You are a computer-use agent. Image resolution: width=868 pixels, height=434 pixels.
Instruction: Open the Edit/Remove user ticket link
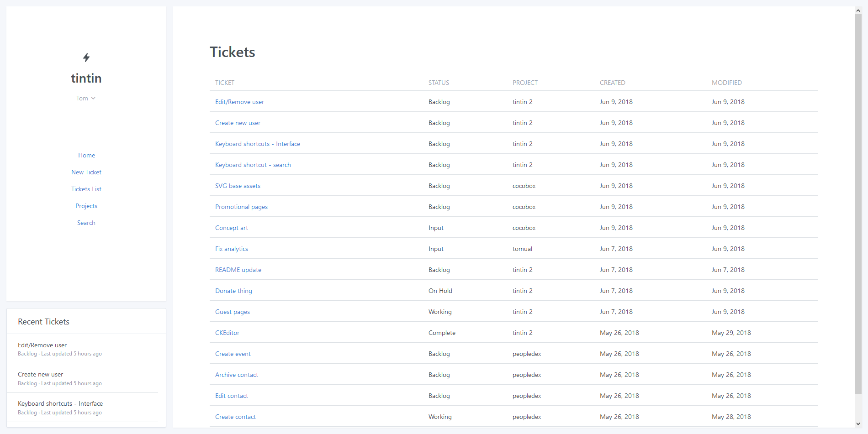point(239,102)
